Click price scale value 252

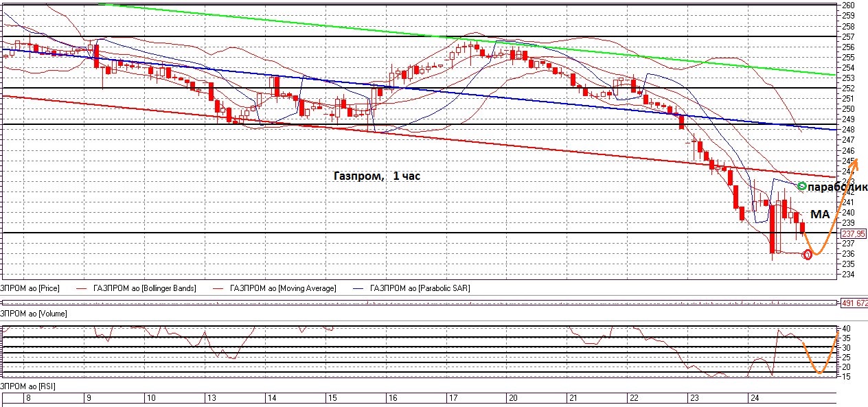point(848,88)
